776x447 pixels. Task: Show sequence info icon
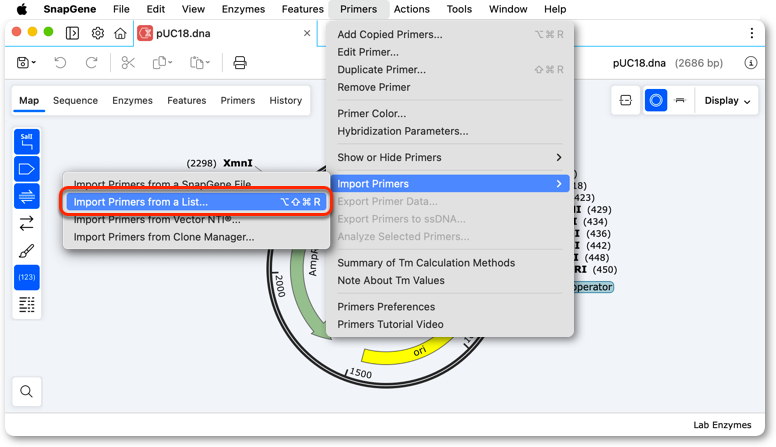pos(751,63)
